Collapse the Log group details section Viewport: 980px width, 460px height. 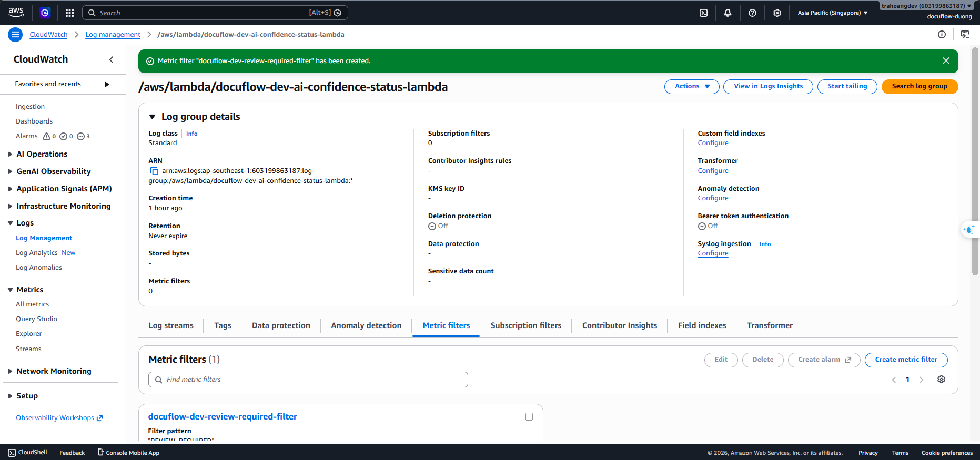[x=152, y=117]
